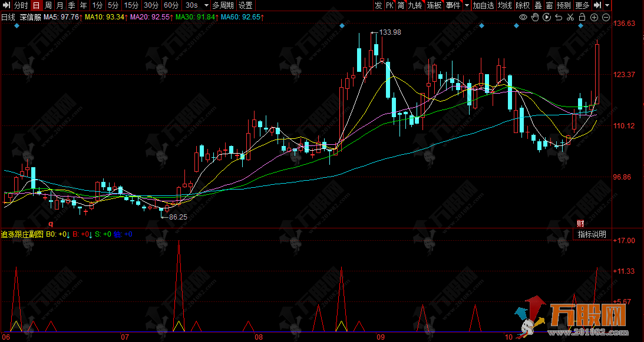The width and height of the screenshot is (644, 342).
Task: Select the 周 weekly period tab
Action: click(48, 5)
